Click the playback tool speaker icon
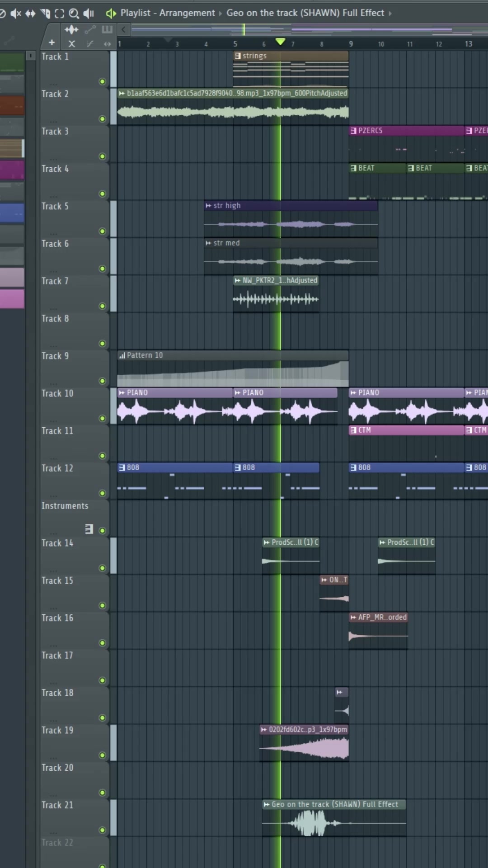488x868 pixels. [x=89, y=13]
